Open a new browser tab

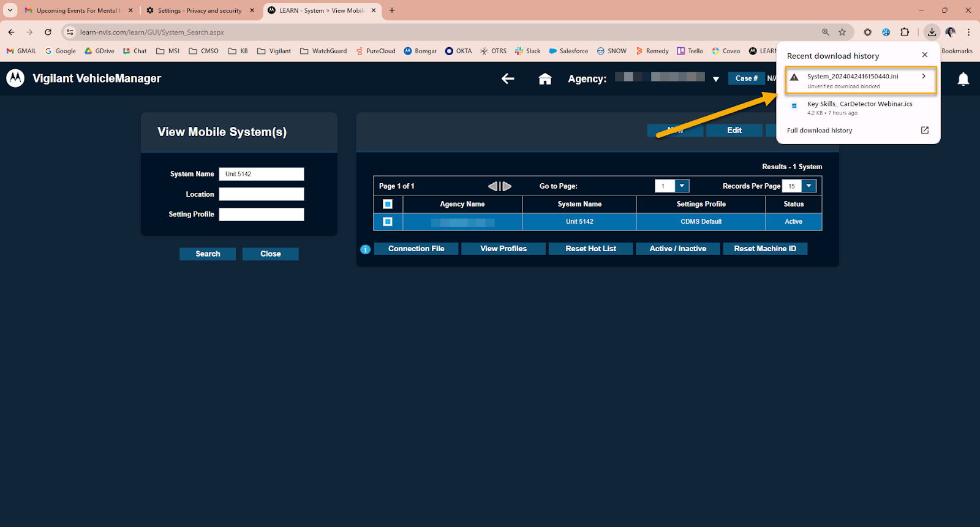coord(392,10)
